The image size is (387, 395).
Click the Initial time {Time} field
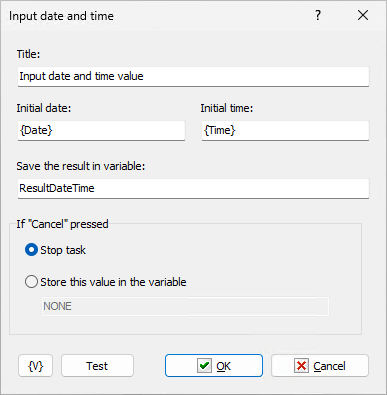point(285,130)
